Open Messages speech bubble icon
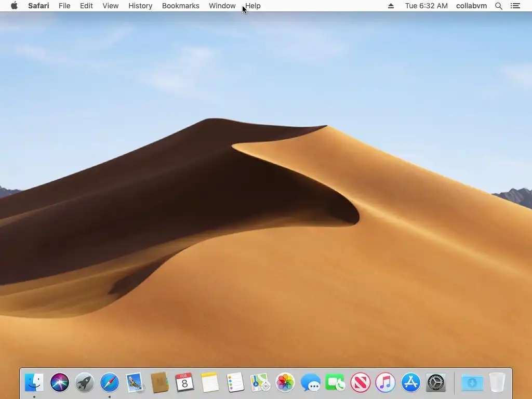Image resolution: width=532 pixels, height=399 pixels. (x=310, y=382)
